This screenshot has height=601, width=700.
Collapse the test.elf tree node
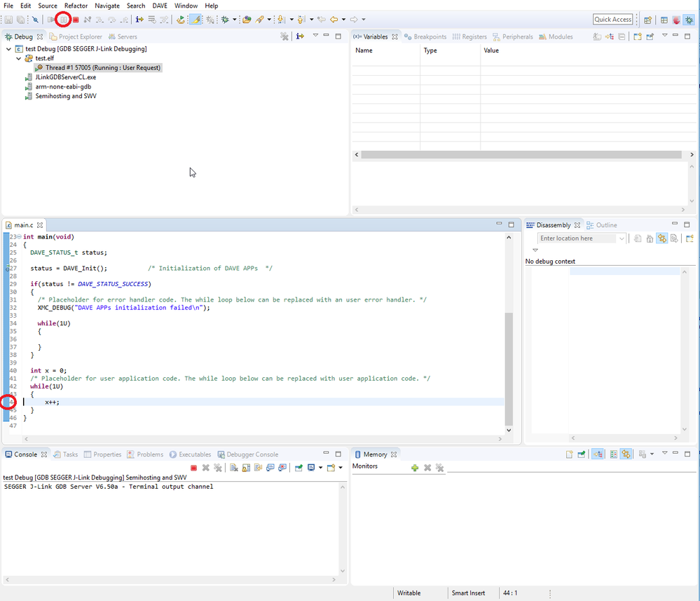pyautogui.click(x=19, y=58)
